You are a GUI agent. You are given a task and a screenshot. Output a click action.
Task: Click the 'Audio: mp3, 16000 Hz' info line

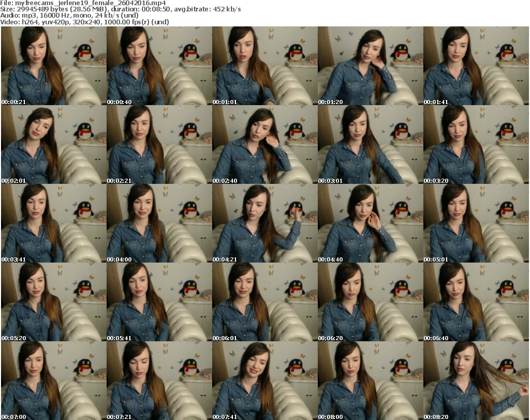coord(69,16)
